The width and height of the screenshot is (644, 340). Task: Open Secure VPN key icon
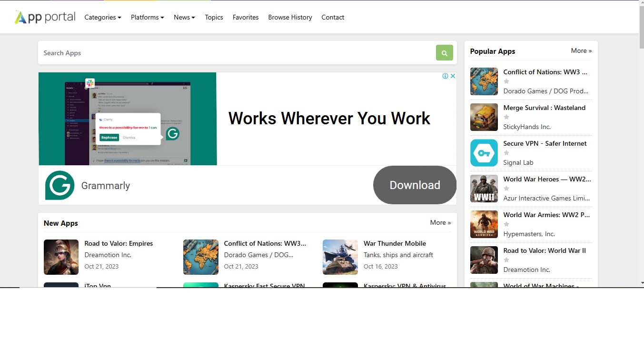tap(484, 153)
